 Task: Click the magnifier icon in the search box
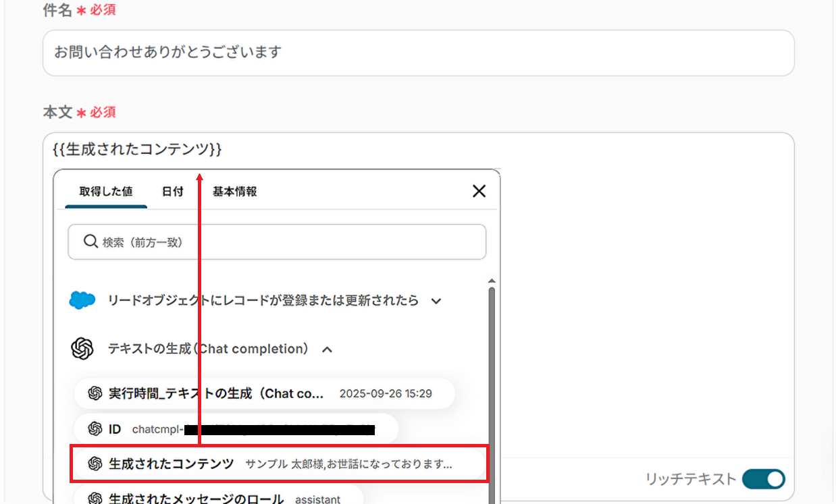[90, 241]
